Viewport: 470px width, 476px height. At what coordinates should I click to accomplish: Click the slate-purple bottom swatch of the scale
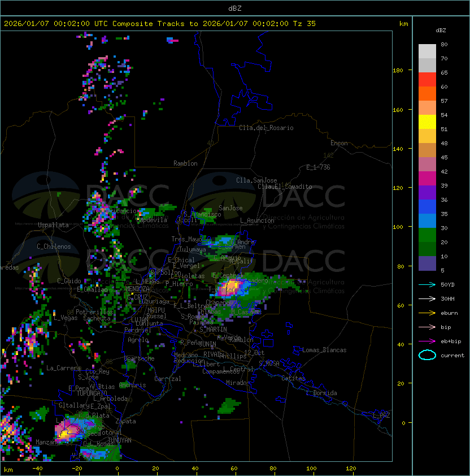(x=427, y=263)
